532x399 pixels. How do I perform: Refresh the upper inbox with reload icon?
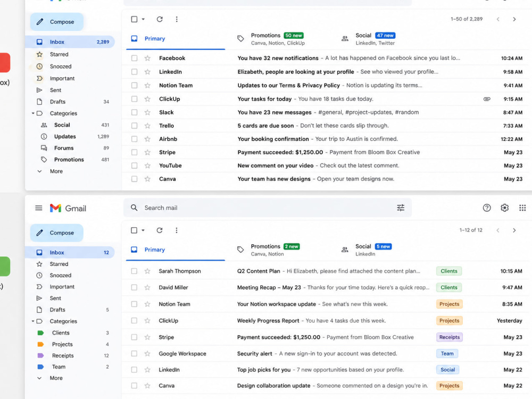[160, 19]
